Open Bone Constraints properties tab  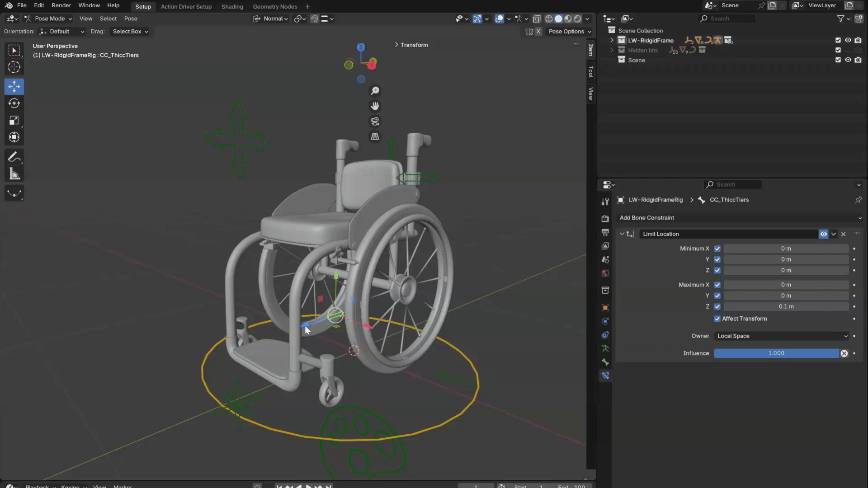[605, 375]
